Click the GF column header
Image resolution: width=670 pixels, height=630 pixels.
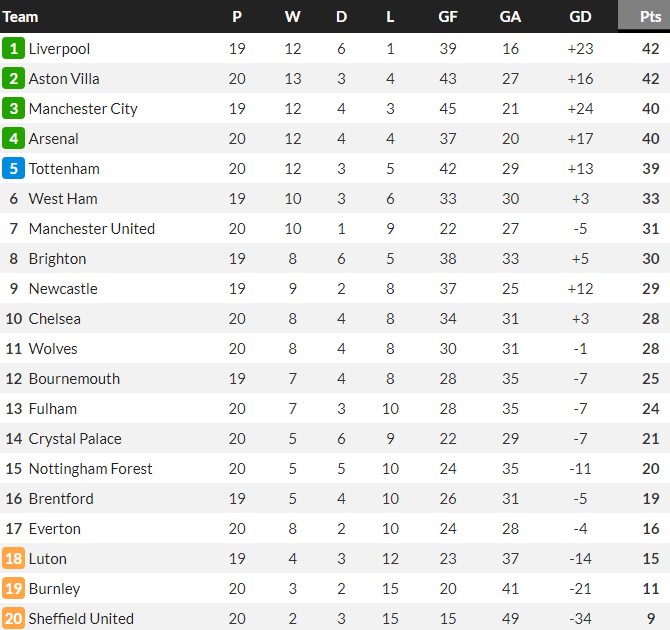click(448, 16)
